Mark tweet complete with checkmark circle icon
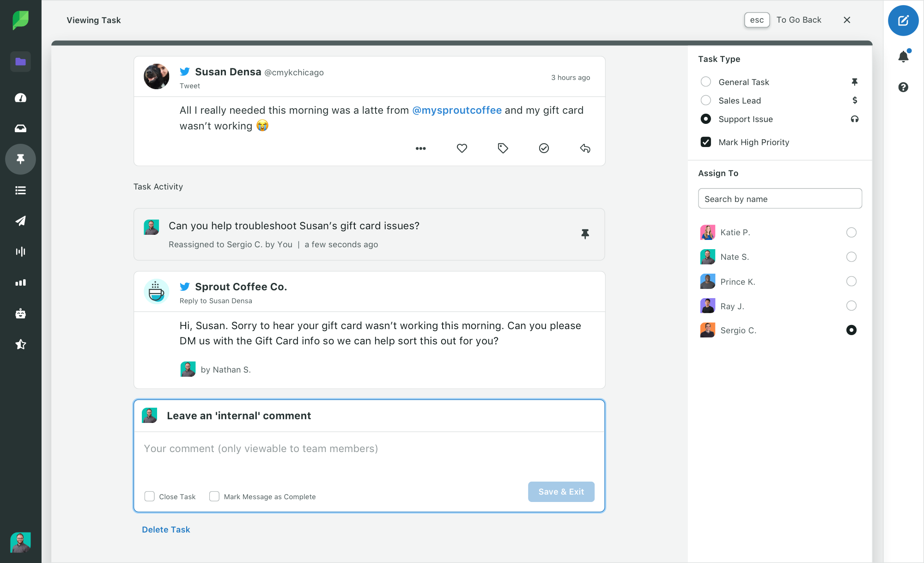Viewport: 924px width, 563px height. click(544, 148)
